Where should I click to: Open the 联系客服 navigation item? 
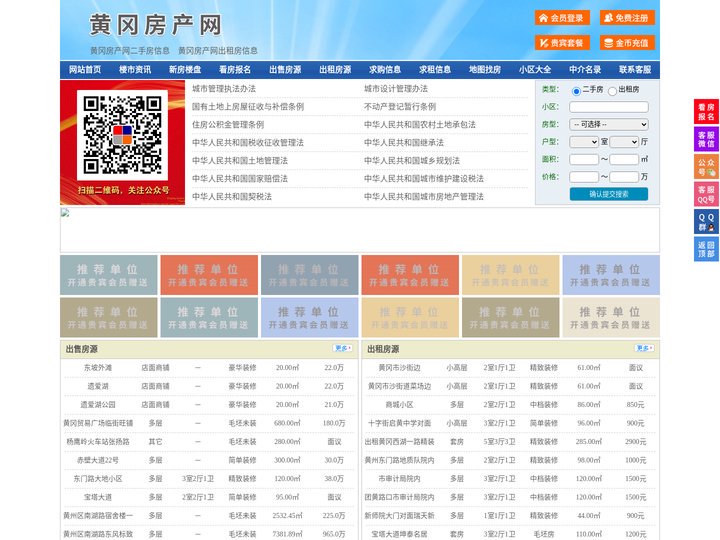click(x=635, y=70)
